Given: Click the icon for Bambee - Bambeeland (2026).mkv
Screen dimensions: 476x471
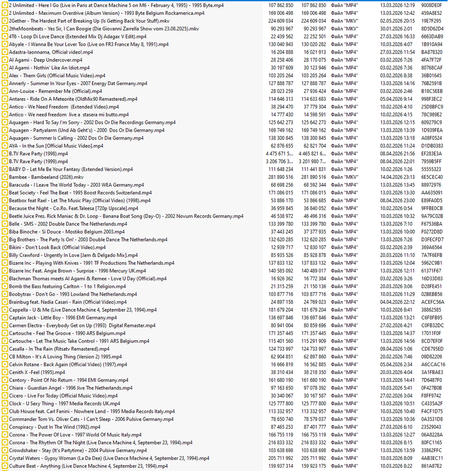Looking at the screenshot, I should [x=5, y=177].
